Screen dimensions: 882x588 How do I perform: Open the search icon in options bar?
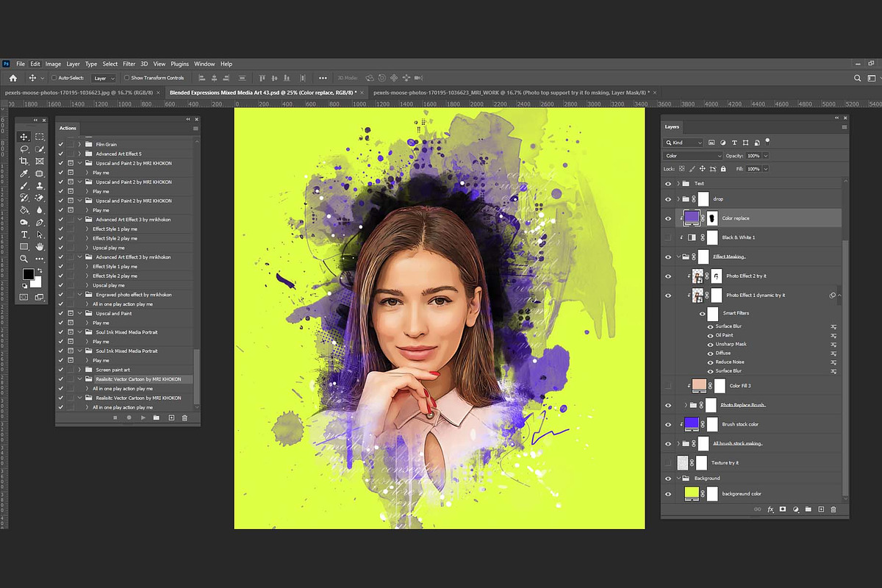pyautogui.click(x=858, y=78)
